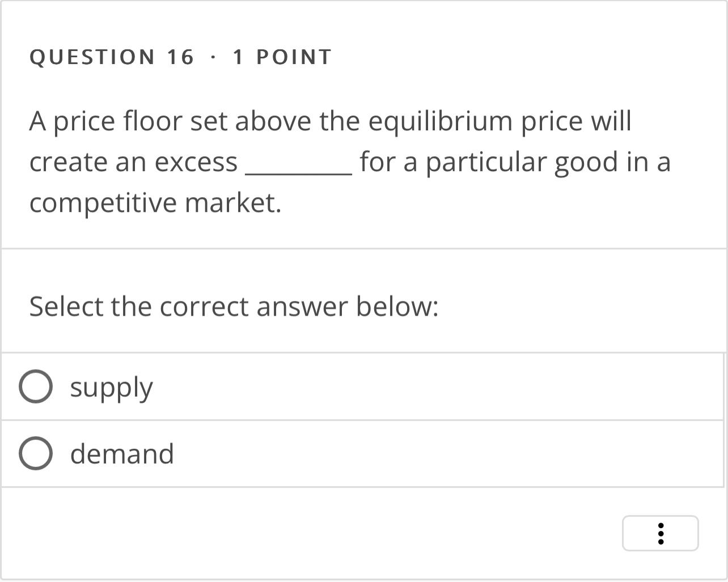This screenshot has width=728, height=582.
Task: Click the Select the correct answer text
Action: (x=234, y=306)
